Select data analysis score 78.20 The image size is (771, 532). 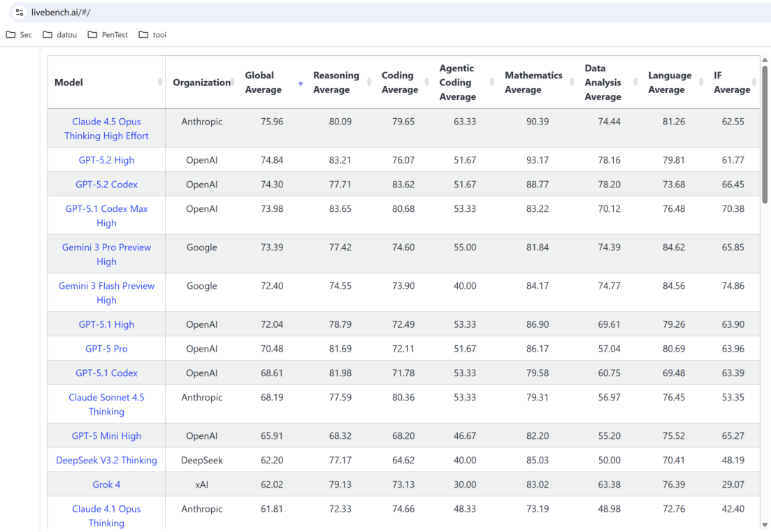pyautogui.click(x=610, y=185)
